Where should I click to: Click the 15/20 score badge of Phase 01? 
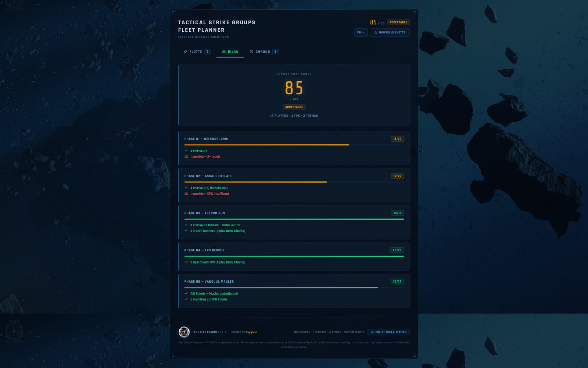397,139
